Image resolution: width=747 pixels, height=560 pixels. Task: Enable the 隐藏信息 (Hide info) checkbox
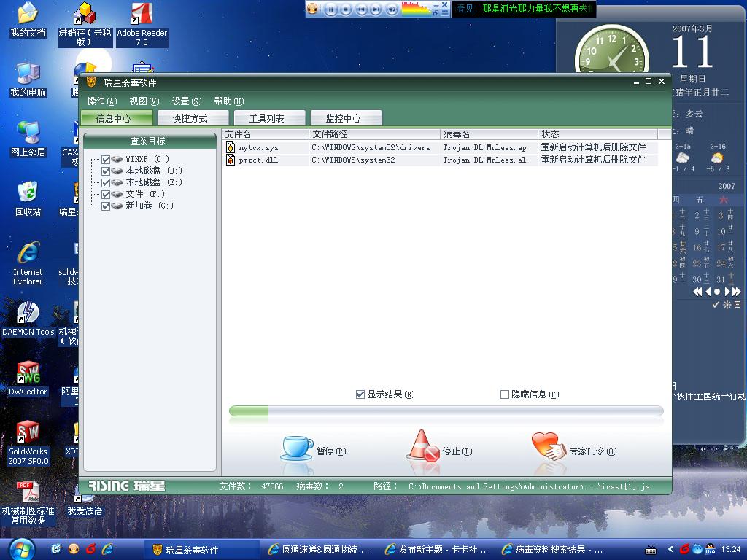pyautogui.click(x=505, y=394)
